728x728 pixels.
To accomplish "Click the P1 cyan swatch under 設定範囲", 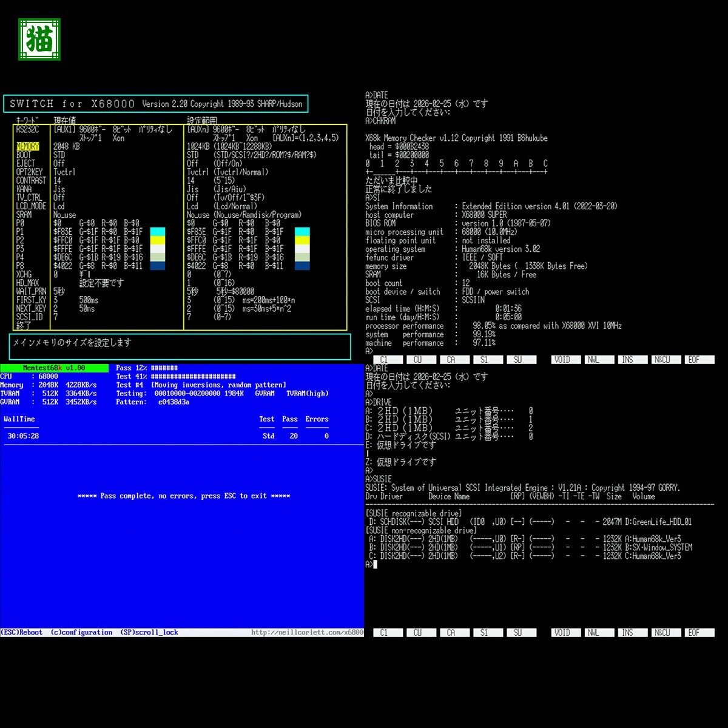I will [x=302, y=231].
